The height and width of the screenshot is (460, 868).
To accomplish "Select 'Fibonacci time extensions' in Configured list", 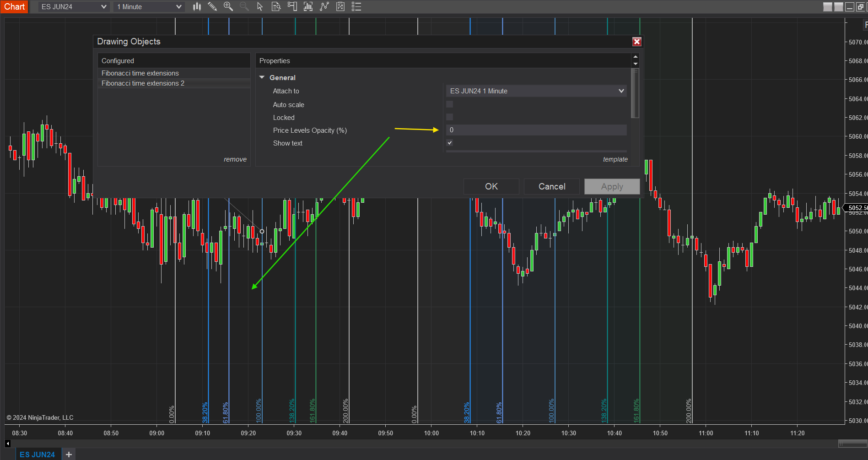I will 174,73.
